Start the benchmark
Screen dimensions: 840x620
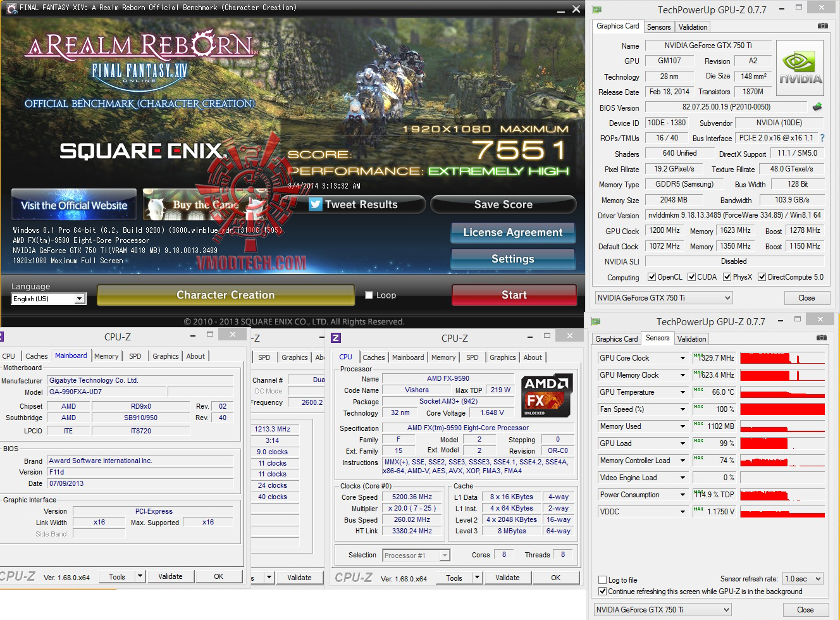(x=514, y=295)
